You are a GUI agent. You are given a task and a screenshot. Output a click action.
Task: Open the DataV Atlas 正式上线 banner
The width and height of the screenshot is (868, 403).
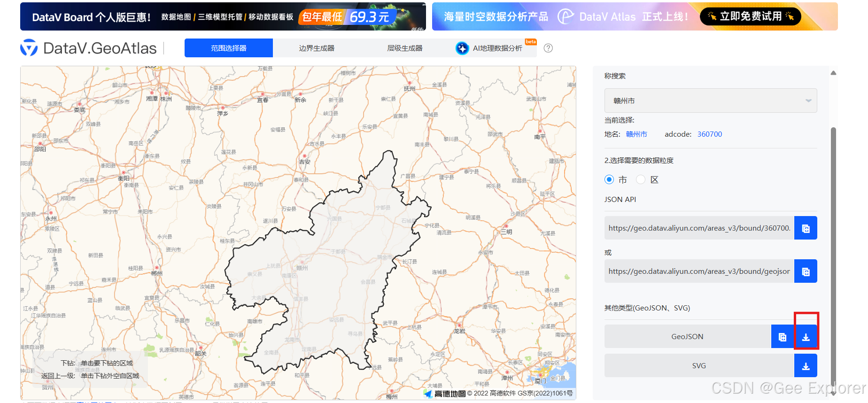635,16
